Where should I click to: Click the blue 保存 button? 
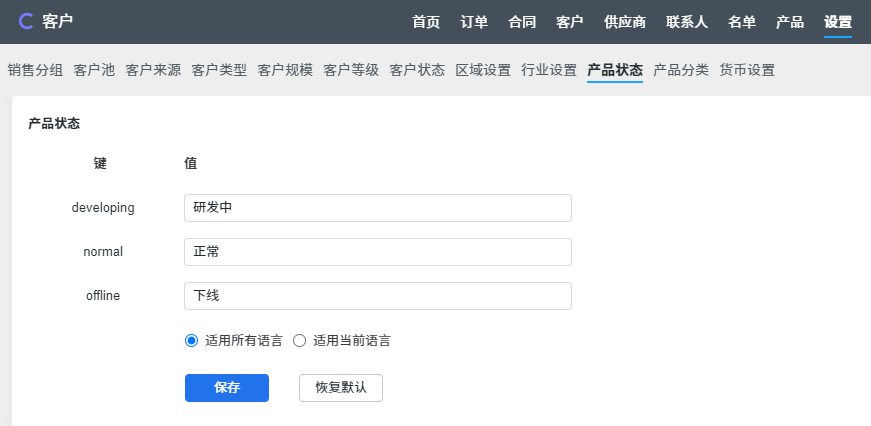[x=227, y=388]
